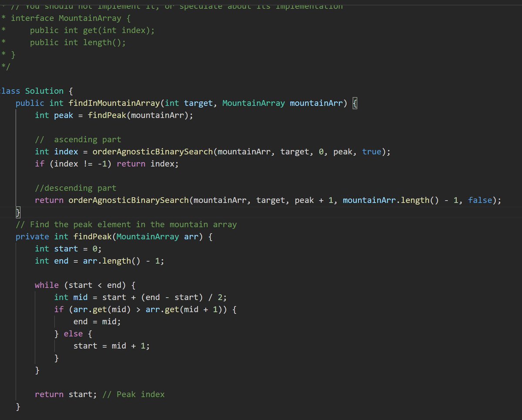522x420 pixels.
Task: Click the 'int start = 0;' line
Action: [x=68, y=249]
